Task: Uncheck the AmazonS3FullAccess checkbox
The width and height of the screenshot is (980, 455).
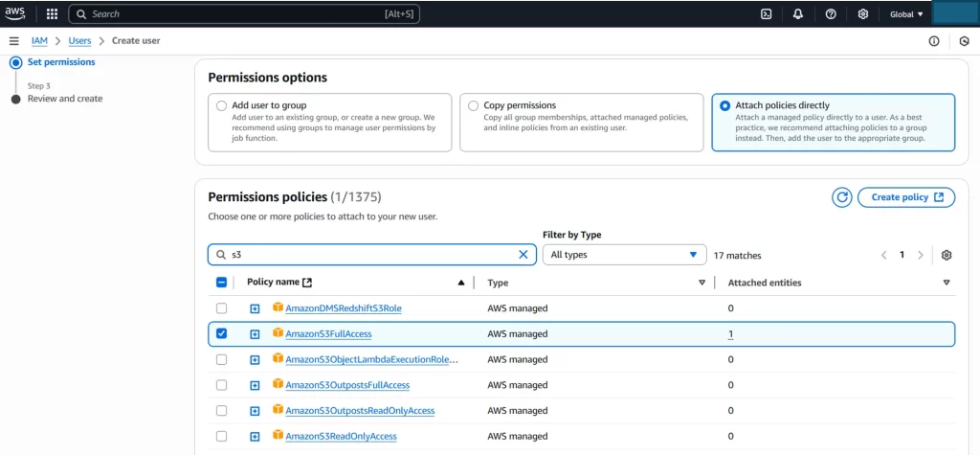Action: (221, 333)
